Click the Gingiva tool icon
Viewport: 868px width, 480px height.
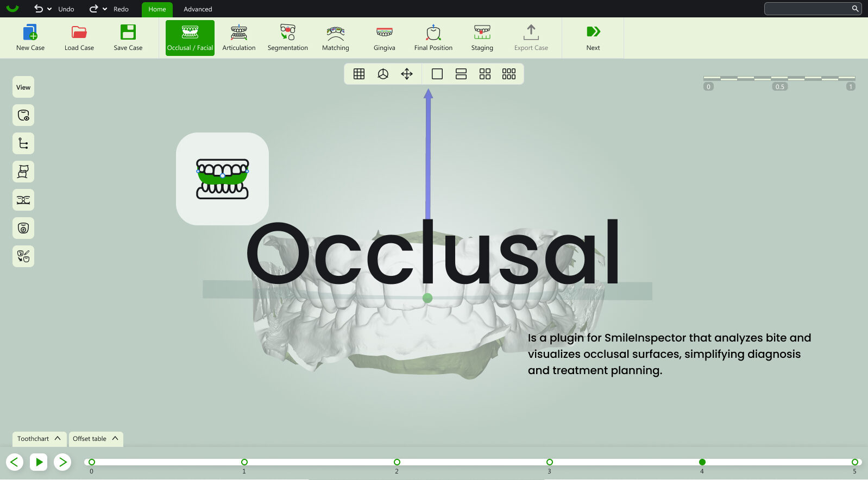point(384,33)
